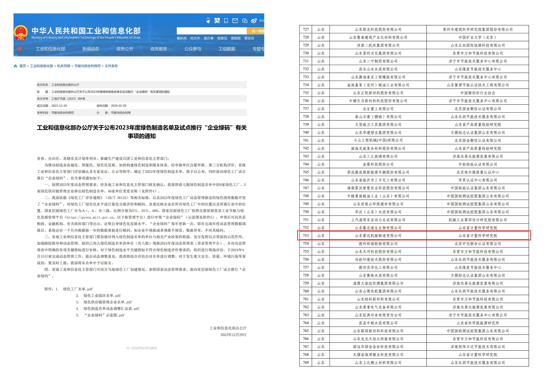Click the national emblem logo

[21, 33]
